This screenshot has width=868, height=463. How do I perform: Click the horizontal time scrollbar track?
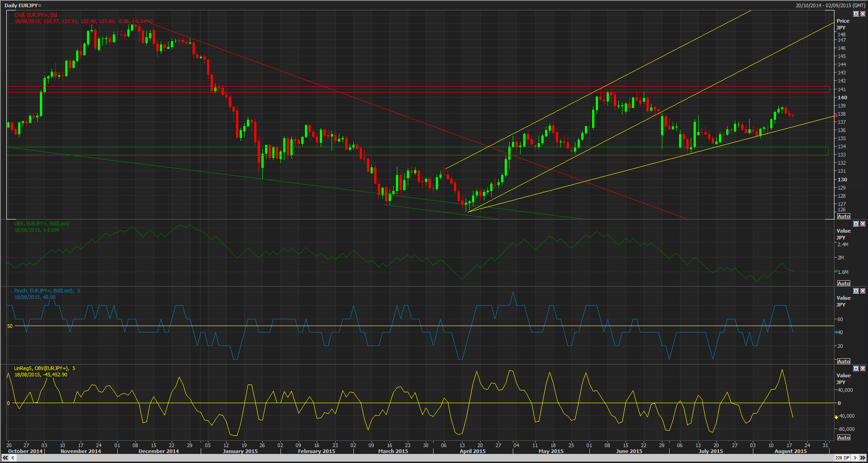[x=425, y=458]
